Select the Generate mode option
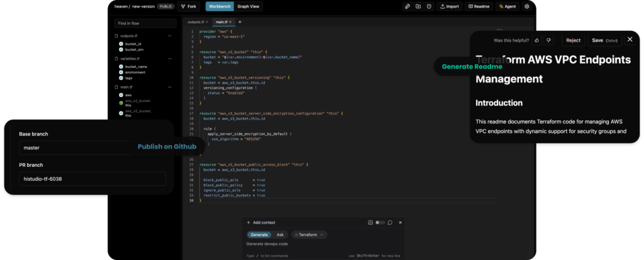Viewport: 644px width, 260px height. coord(259,235)
